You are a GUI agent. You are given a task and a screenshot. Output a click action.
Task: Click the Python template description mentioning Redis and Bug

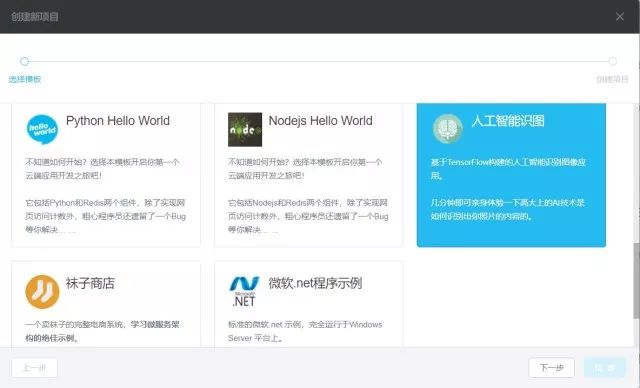click(106, 216)
